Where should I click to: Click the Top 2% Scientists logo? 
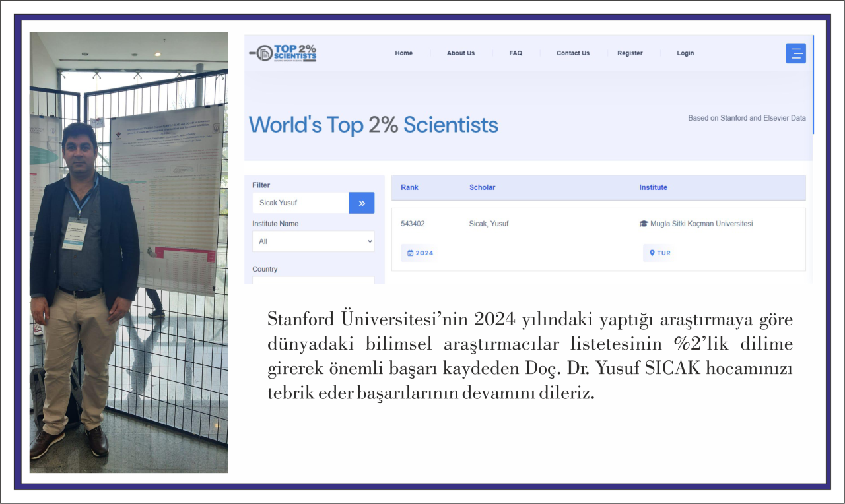click(x=283, y=53)
